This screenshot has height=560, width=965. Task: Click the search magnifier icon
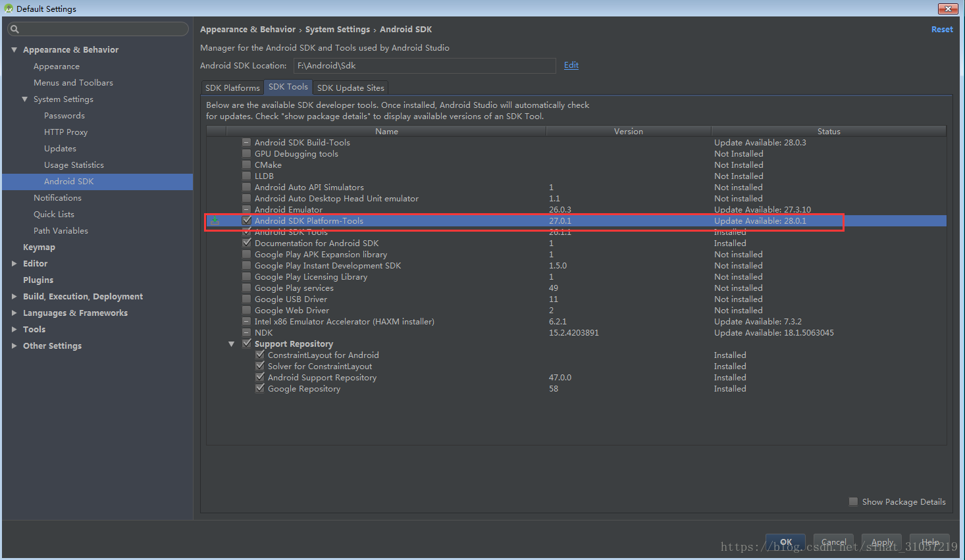pos(14,29)
